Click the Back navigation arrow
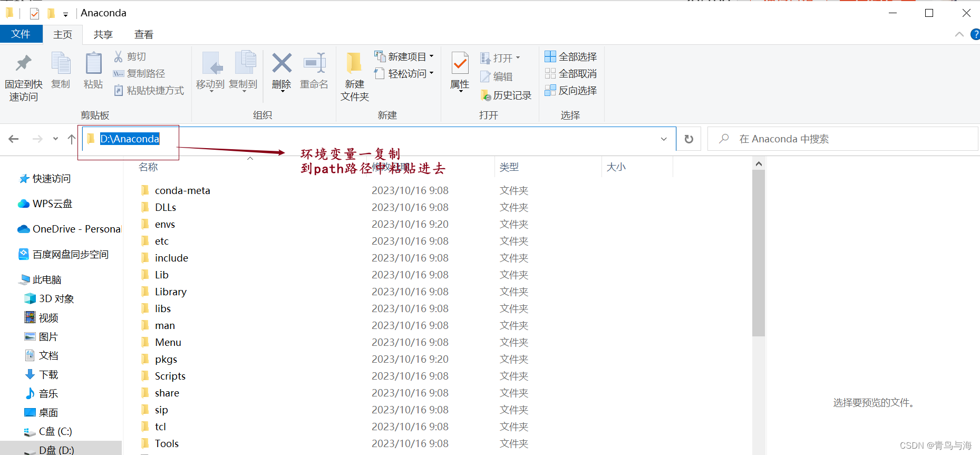The image size is (980, 455). coord(14,139)
